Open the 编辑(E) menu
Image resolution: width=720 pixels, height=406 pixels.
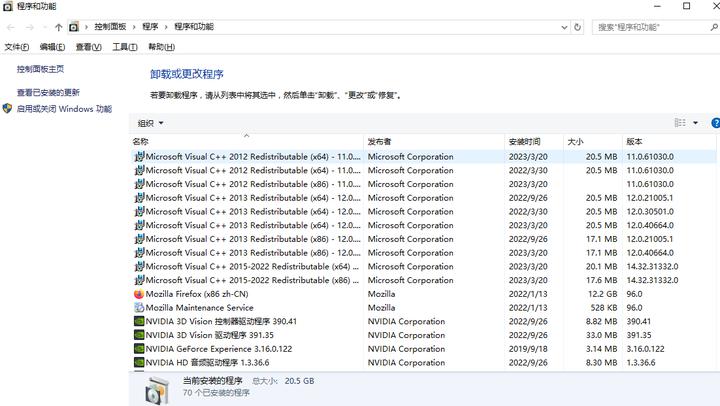(x=52, y=47)
